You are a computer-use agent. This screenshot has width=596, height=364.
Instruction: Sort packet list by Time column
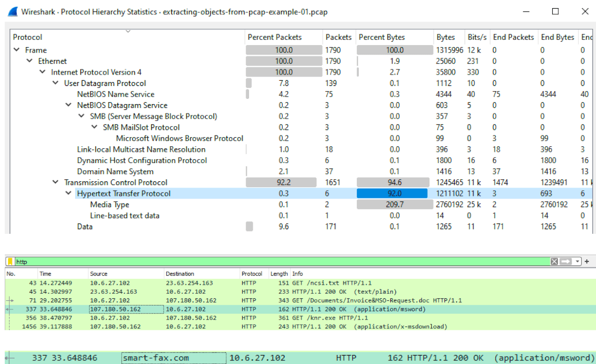click(46, 274)
